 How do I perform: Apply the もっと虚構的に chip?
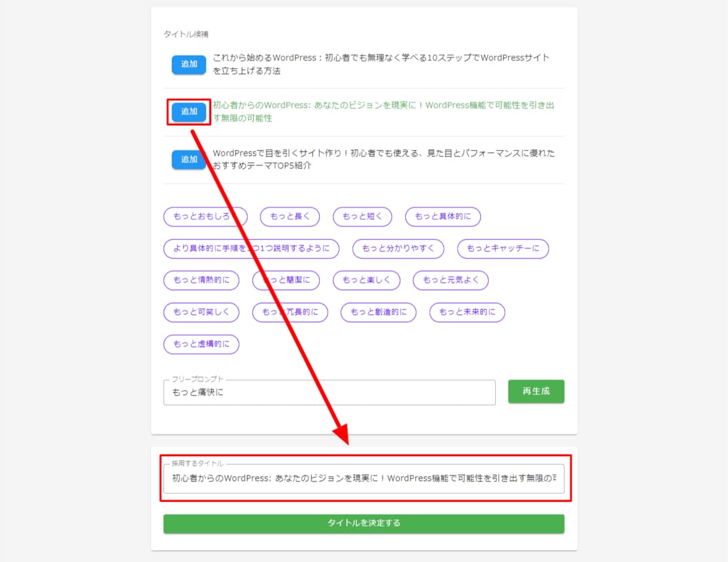(x=201, y=345)
